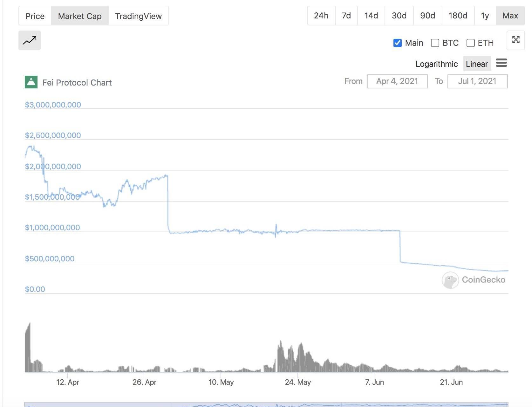
Task: Edit the To date field Jul 1, 2021
Action: pos(477,81)
